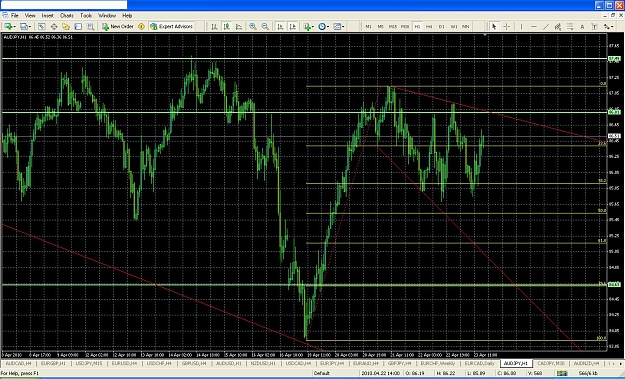
Task: Select the M30 timeframe
Action: click(x=405, y=26)
